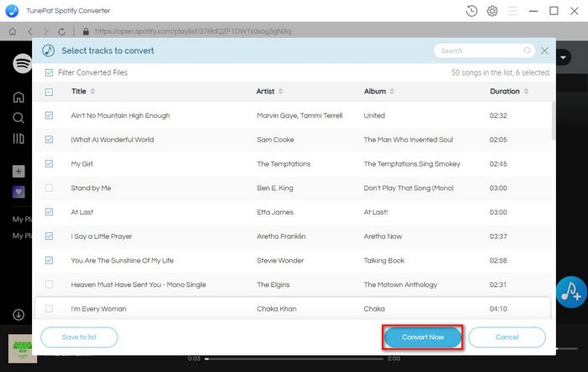Cancel the track selection

pyautogui.click(x=507, y=337)
